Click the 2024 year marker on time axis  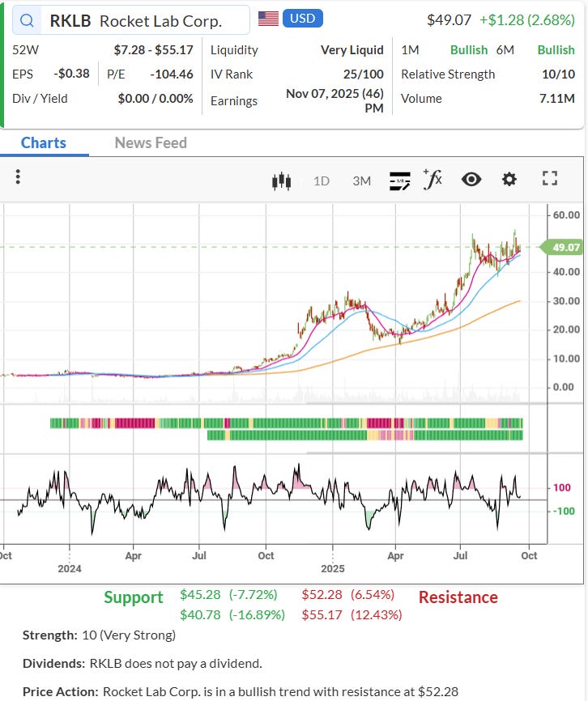(70, 569)
